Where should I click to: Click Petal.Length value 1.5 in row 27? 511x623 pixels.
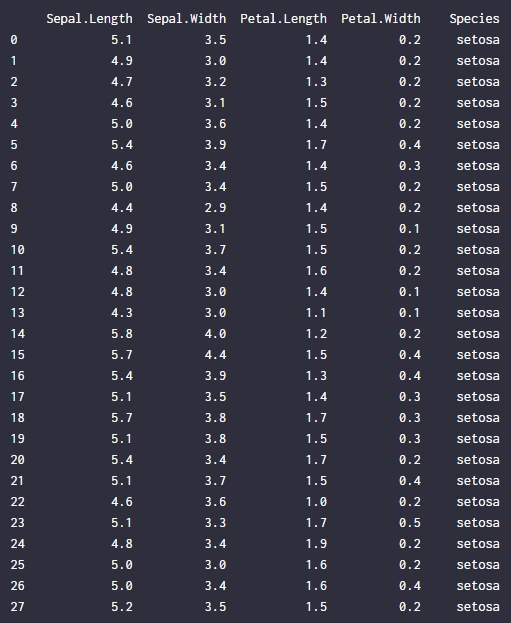tap(316, 607)
